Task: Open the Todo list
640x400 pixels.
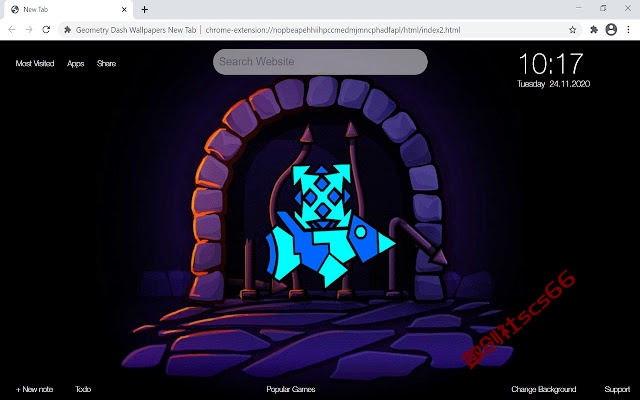Action: pos(83,389)
